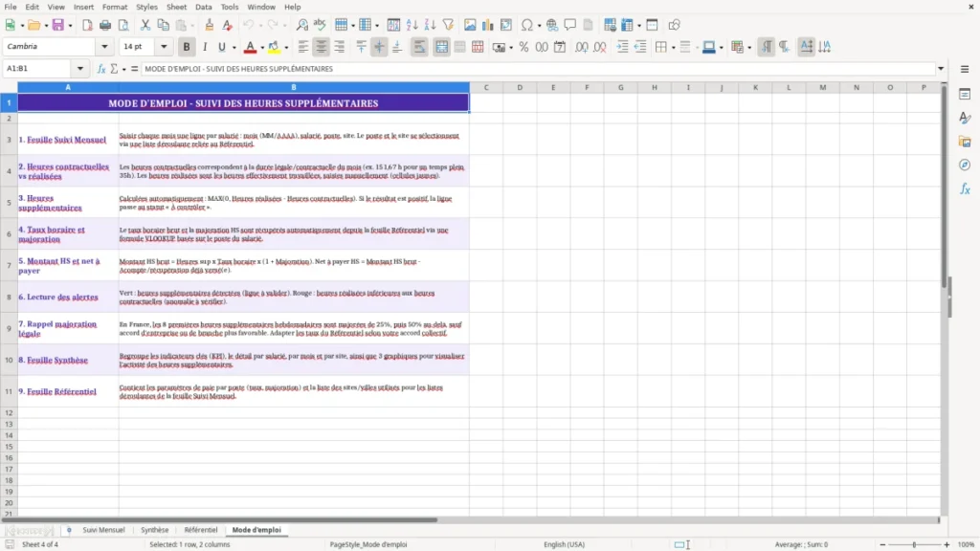Open the Font Size dropdown
This screenshot has height=551, width=980.
[x=164, y=46]
